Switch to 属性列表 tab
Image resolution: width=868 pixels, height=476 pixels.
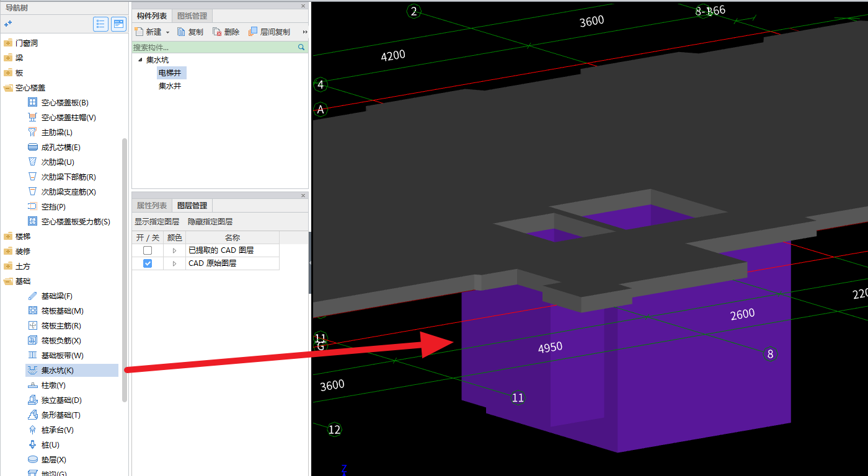click(x=152, y=206)
